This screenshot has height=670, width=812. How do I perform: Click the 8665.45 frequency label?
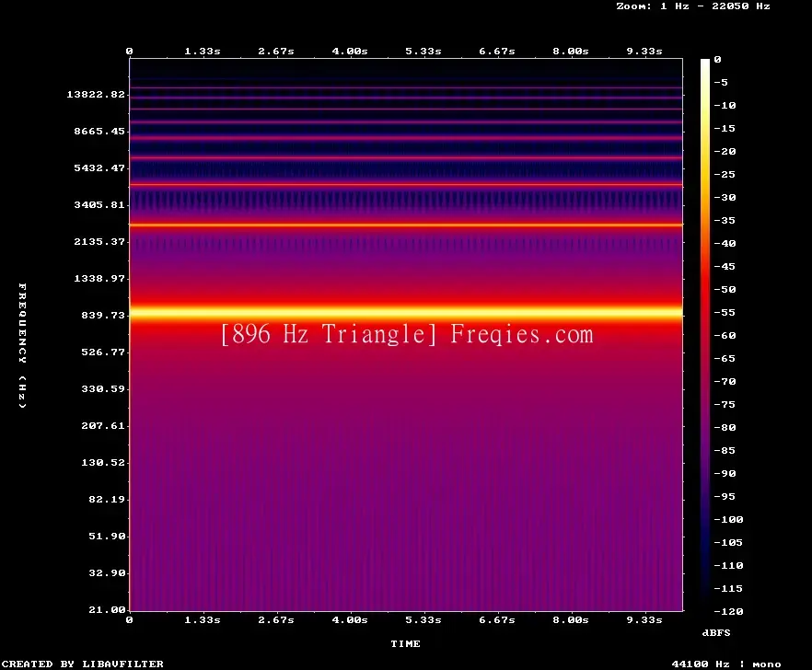(x=99, y=131)
